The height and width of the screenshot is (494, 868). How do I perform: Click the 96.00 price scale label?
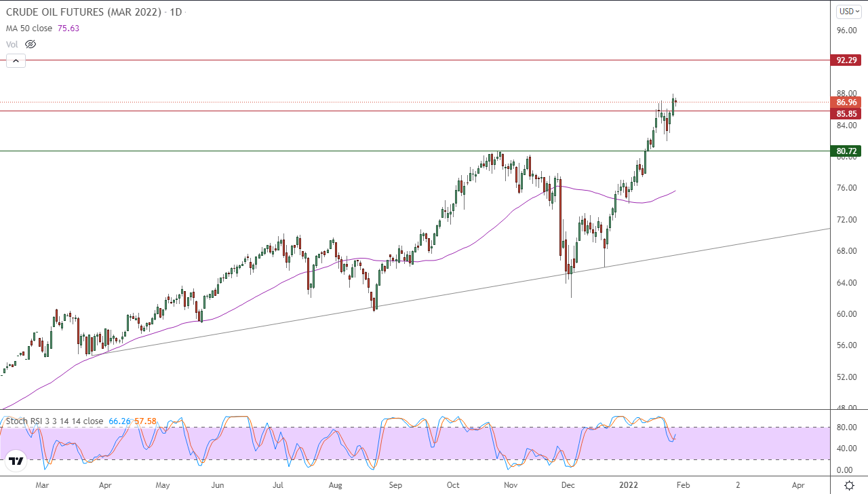tap(847, 31)
